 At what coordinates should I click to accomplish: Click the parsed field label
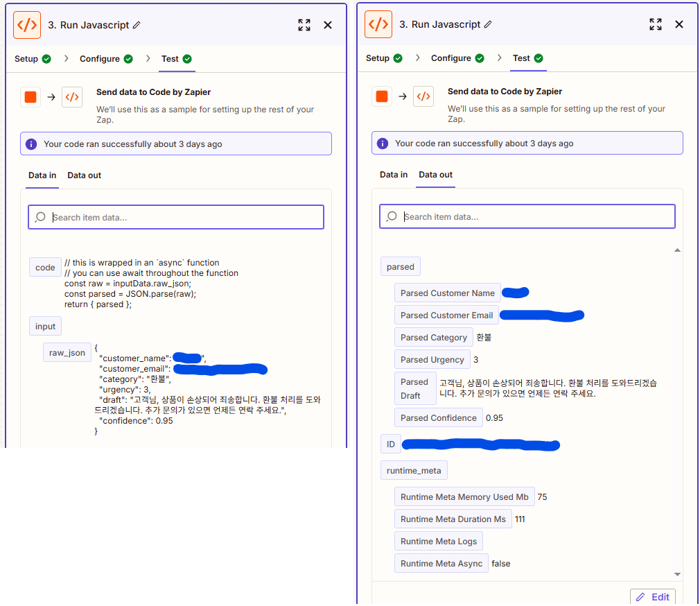[401, 266]
